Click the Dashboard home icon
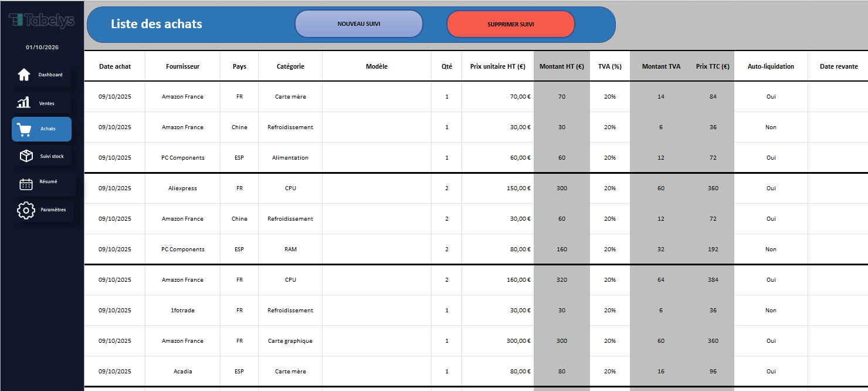 click(x=24, y=75)
